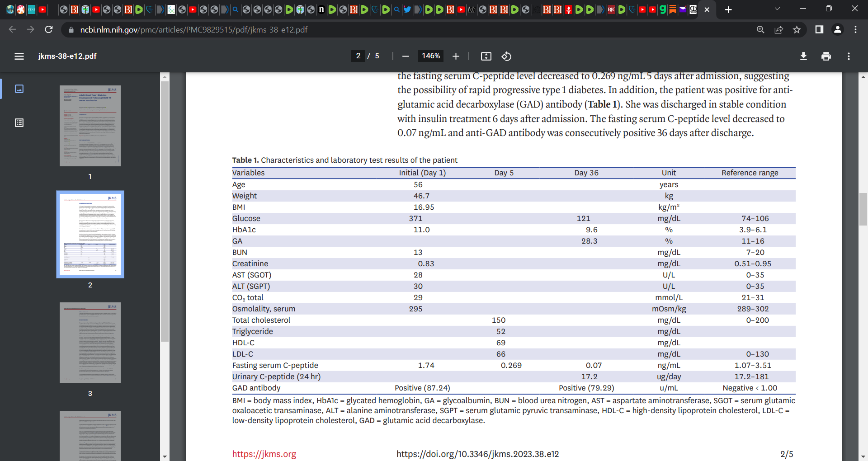This screenshot has width=868, height=461.
Task: Fit PDF to page
Action: 486,56
